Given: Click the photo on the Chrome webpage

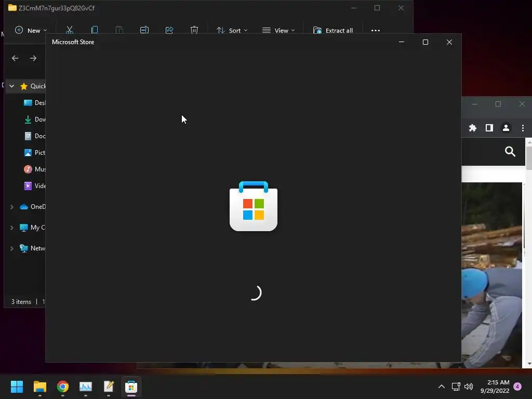Looking at the screenshot, I should tap(491, 275).
